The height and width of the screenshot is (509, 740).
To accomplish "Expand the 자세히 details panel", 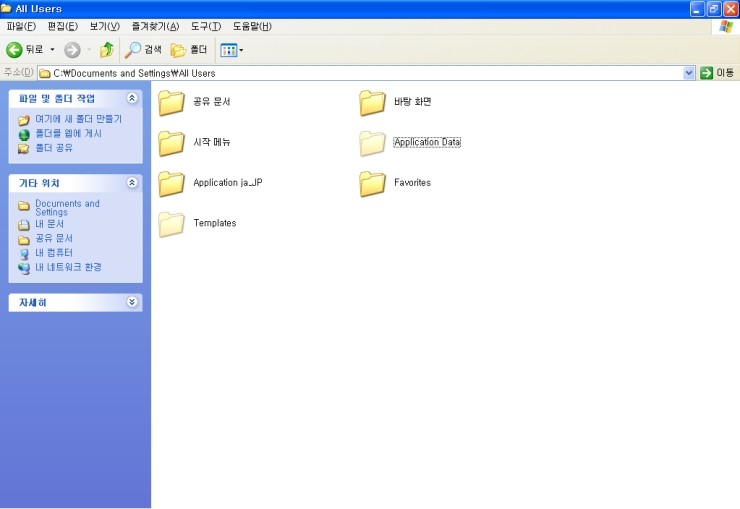I will (x=132, y=302).
